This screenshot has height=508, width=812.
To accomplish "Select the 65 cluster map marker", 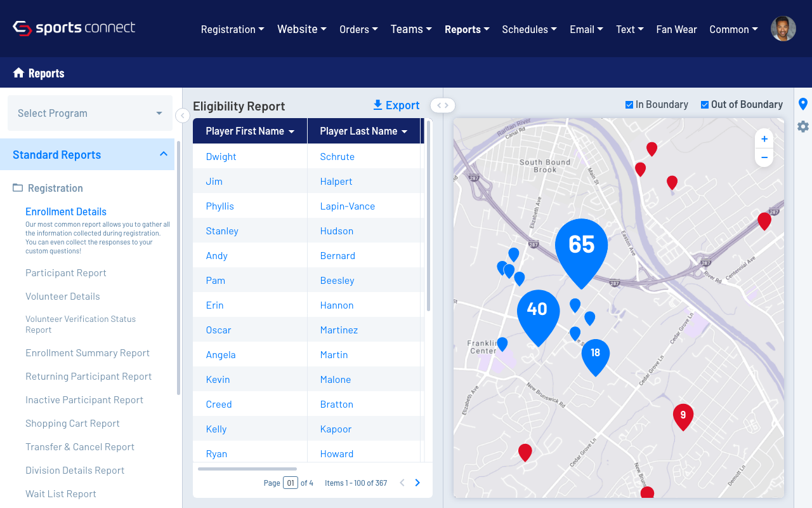I will (x=581, y=253).
